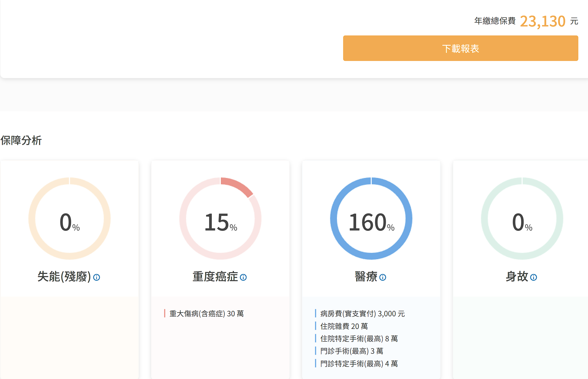This screenshot has height=379, width=588.
Task: Select the 重度癌症 card title
Action: (x=215, y=277)
